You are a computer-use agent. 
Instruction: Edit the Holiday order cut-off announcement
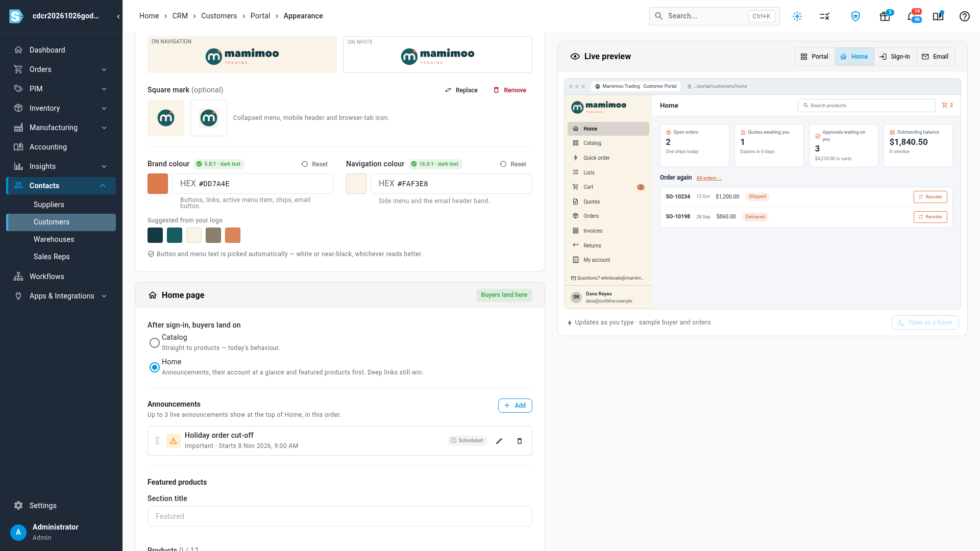pos(499,441)
